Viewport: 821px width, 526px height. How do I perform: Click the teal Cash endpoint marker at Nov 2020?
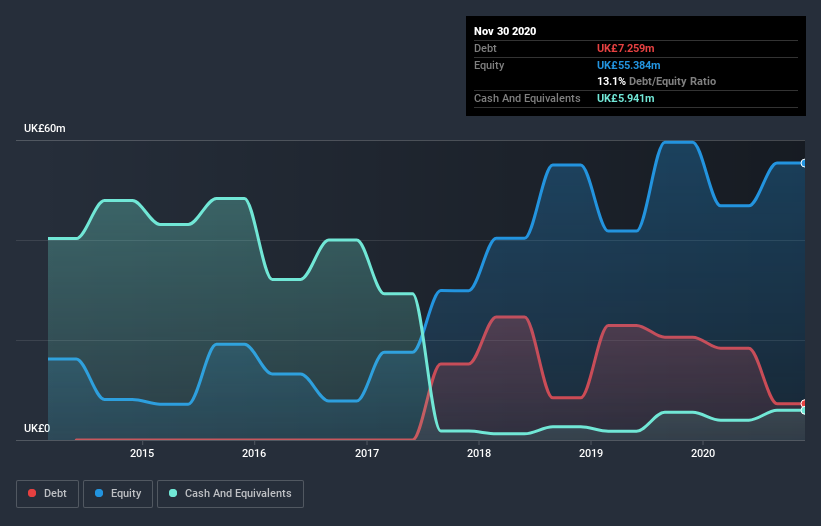tap(804, 410)
